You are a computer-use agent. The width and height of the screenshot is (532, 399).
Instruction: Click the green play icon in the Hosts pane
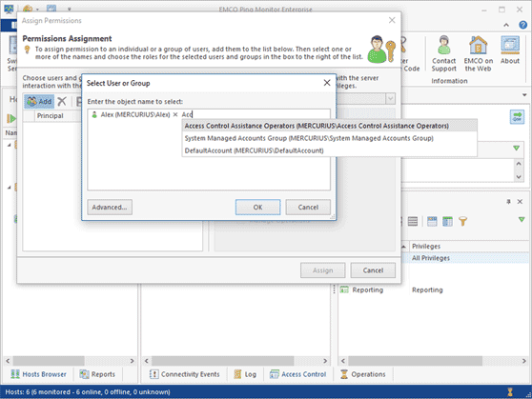(11, 118)
